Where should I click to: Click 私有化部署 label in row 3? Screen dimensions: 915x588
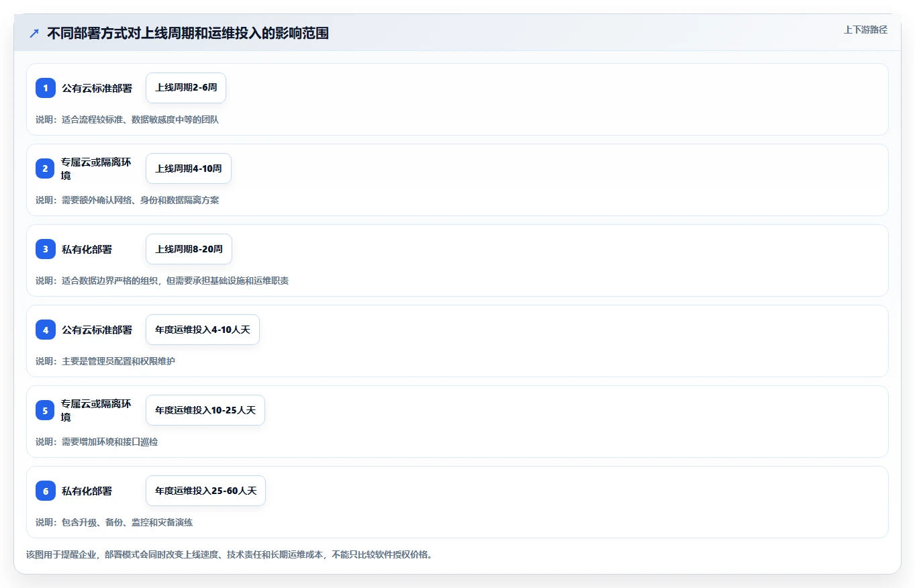(87, 249)
